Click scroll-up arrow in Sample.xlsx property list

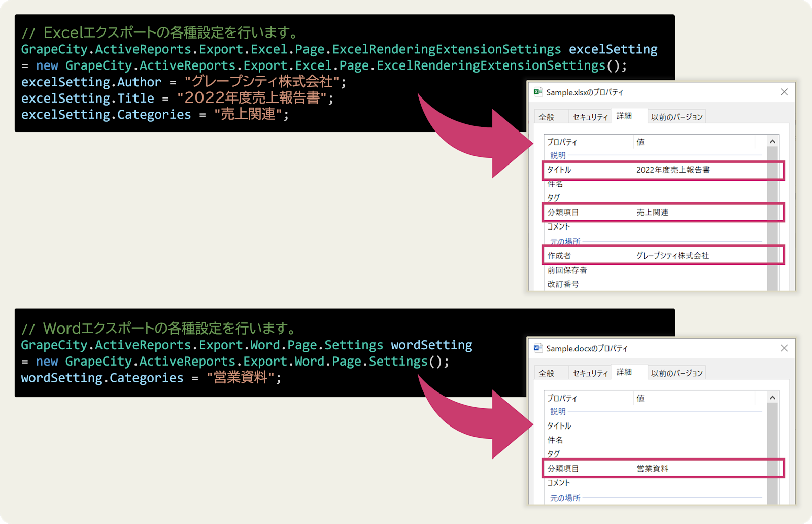click(x=772, y=141)
